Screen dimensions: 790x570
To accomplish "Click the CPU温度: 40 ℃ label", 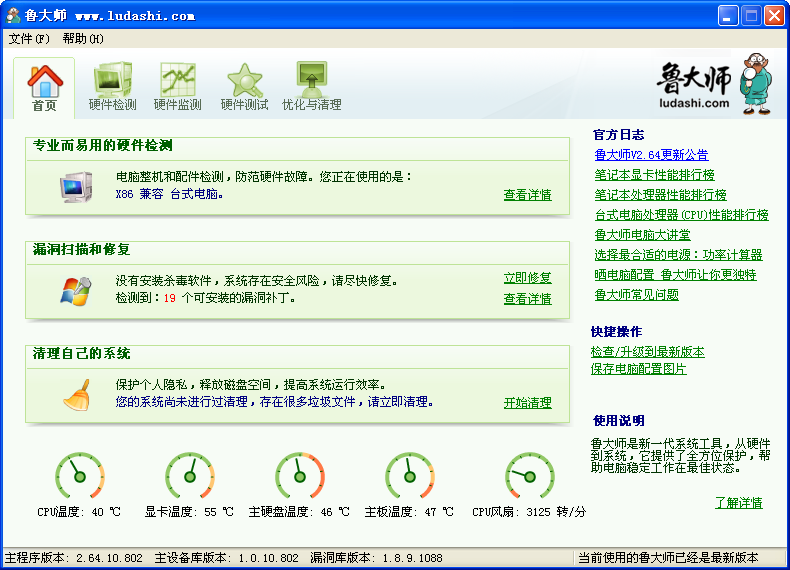I will click(79, 512).
